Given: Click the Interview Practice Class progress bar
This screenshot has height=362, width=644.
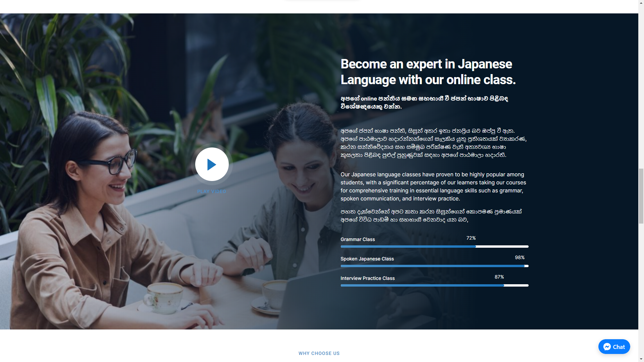Looking at the screenshot, I should coord(434,286).
